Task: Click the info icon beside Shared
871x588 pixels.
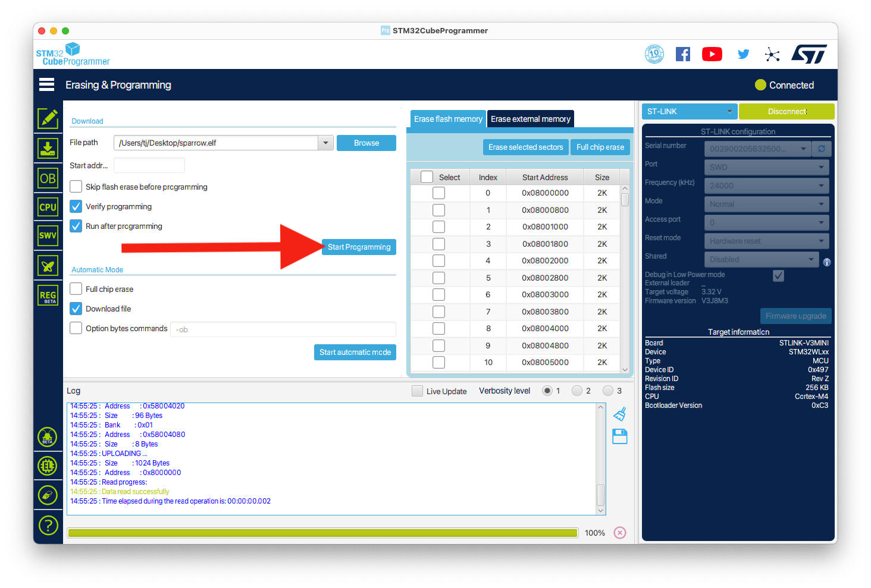Action: tap(826, 262)
